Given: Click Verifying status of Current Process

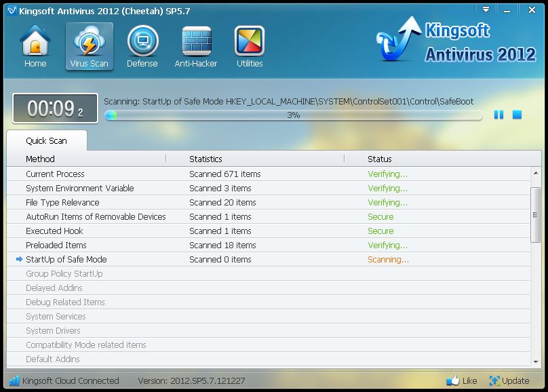Looking at the screenshot, I should click(x=387, y=174).
